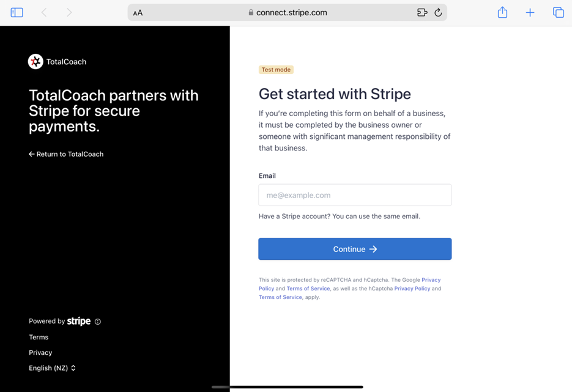
Task: Click the connect.stripe.com address bar
Action: coord(288,12)
